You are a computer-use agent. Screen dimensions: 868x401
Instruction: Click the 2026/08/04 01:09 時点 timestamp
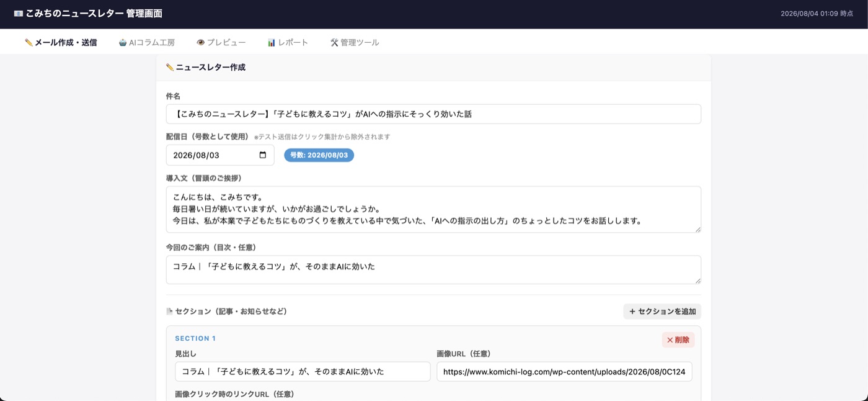[817, 14]
